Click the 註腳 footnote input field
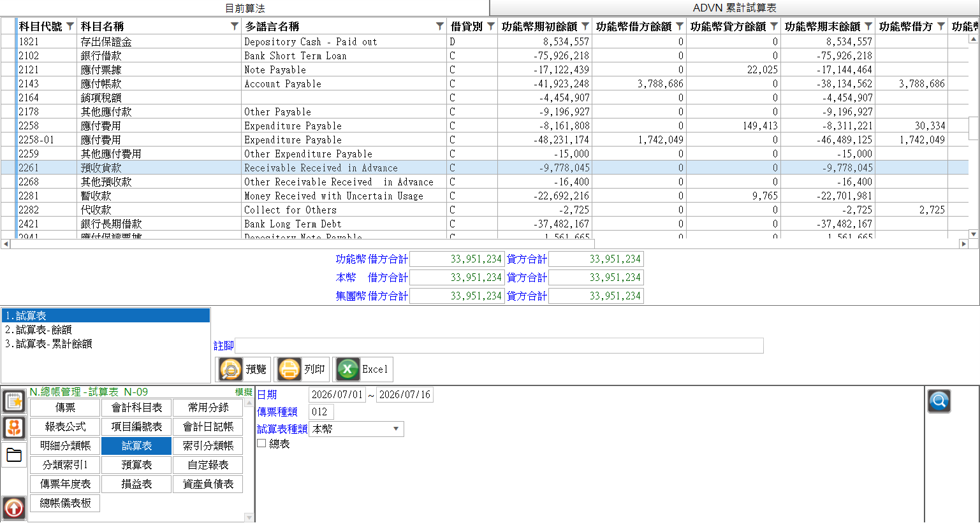This screenshot has width=980, height=523. (x=499, y=345)
